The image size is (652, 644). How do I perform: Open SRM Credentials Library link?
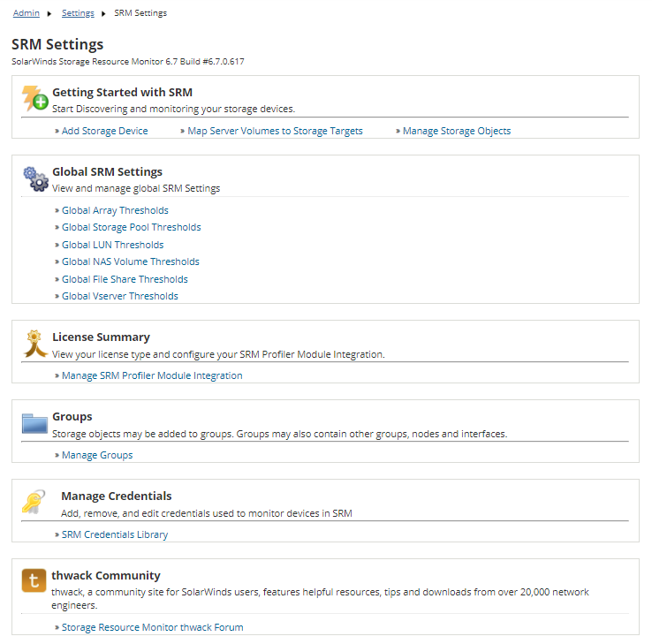click(114, 534)
